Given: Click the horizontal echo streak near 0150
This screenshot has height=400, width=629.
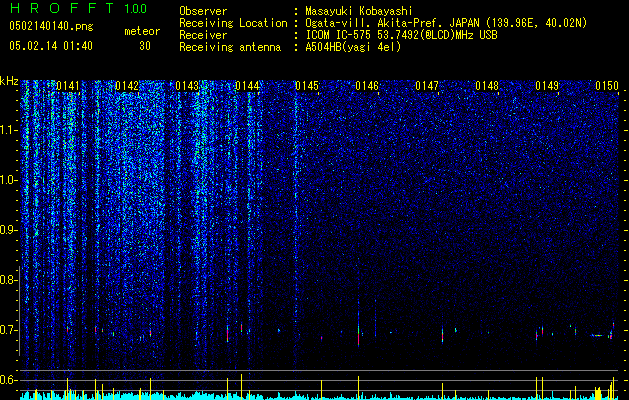Looking at the screenshot, I should 598,335.
